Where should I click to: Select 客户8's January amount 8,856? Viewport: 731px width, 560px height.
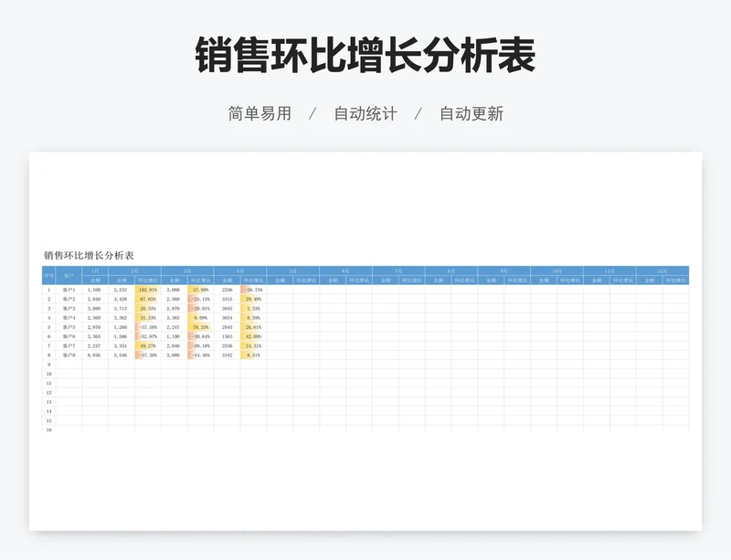click(95, 354)
